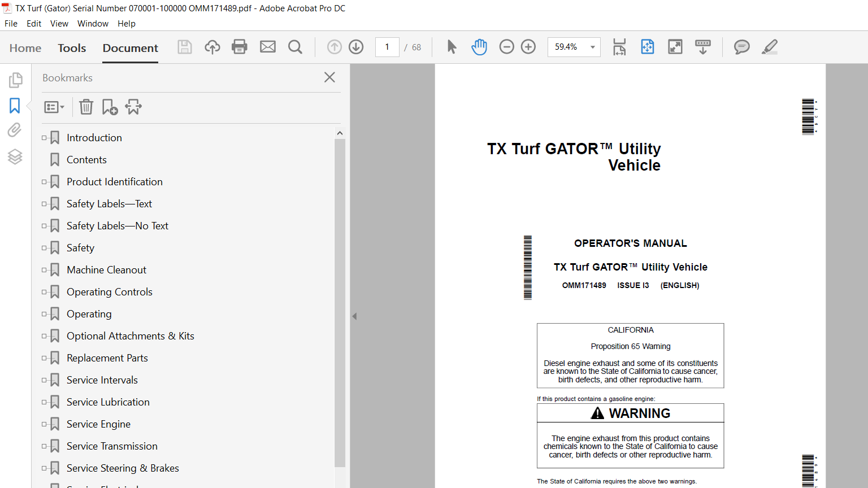Print the document with printer icon

pos(240,47)
